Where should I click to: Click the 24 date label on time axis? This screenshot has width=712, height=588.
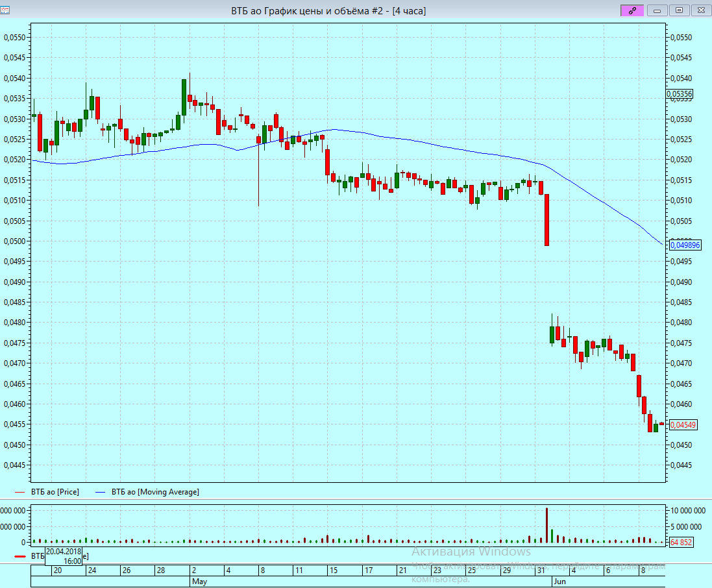coord(92,570)
